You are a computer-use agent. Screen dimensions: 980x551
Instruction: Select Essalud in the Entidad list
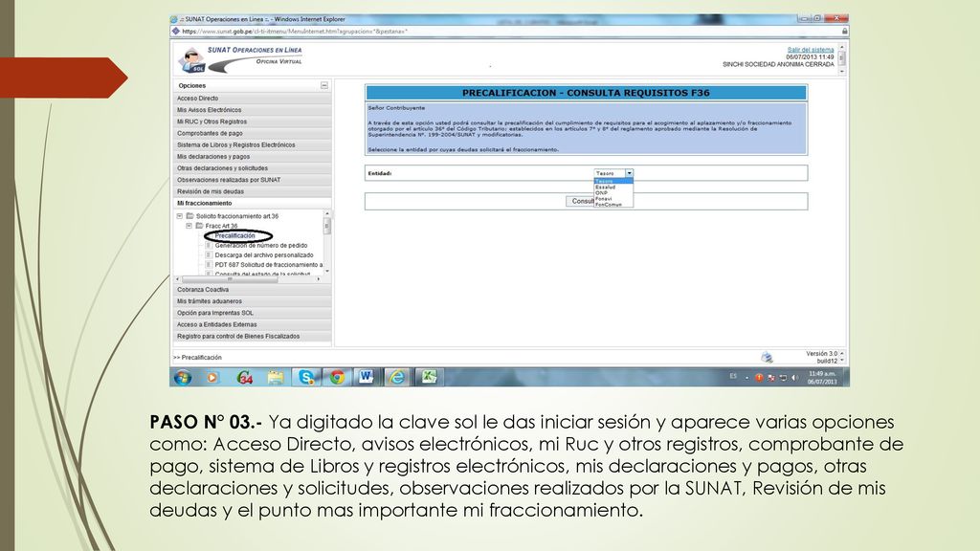pos(613,187)
